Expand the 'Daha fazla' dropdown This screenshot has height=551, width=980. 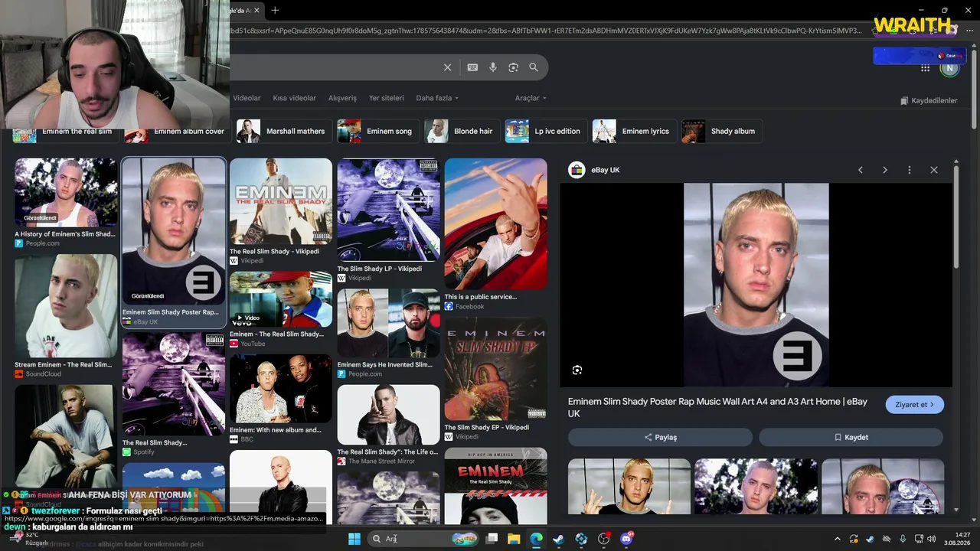click(437, 98)
